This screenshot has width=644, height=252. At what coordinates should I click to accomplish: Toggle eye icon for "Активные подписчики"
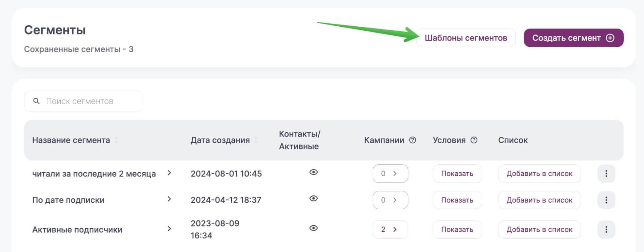(314, 228)
